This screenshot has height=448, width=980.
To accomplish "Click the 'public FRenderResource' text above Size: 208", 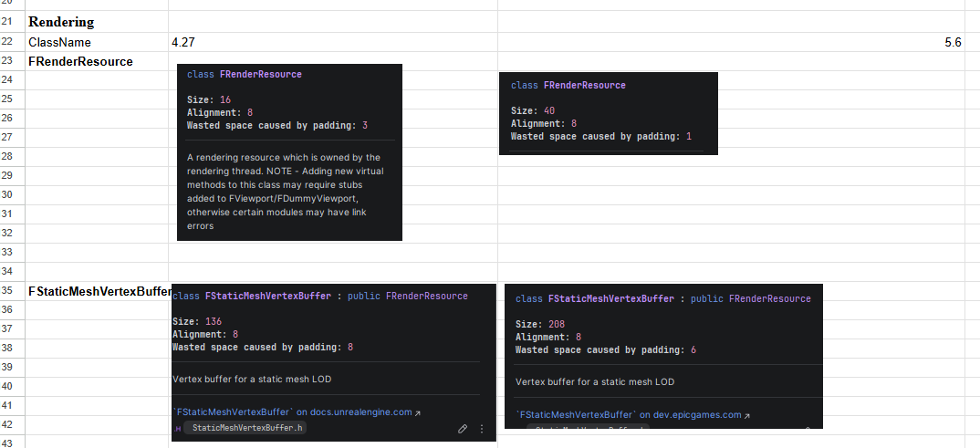I will (x=751, y=298).
